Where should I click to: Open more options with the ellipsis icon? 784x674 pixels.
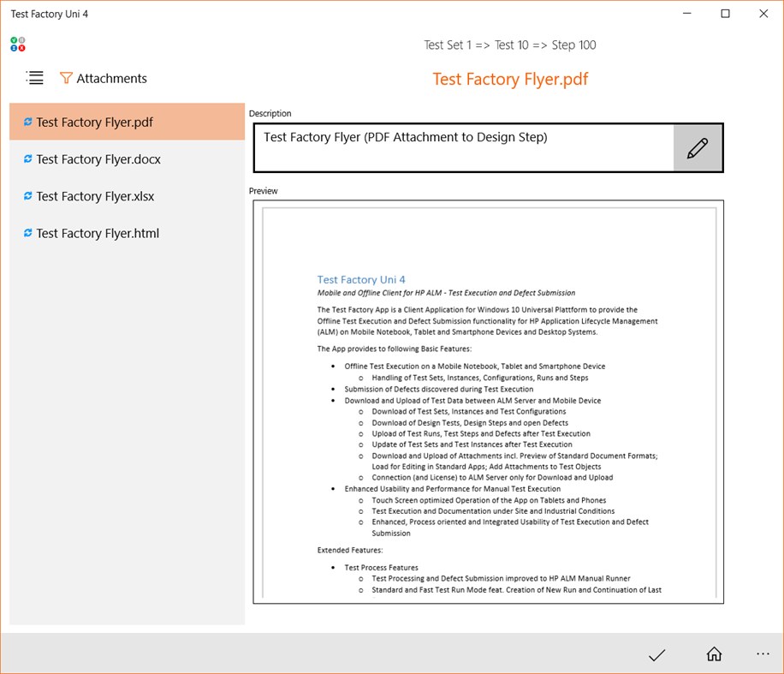tap(763, 654)
